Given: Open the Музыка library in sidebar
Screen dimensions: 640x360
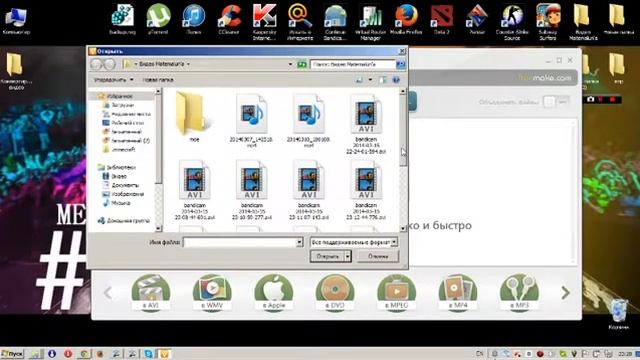Looking at the screenshot, I should pos(117,203).
